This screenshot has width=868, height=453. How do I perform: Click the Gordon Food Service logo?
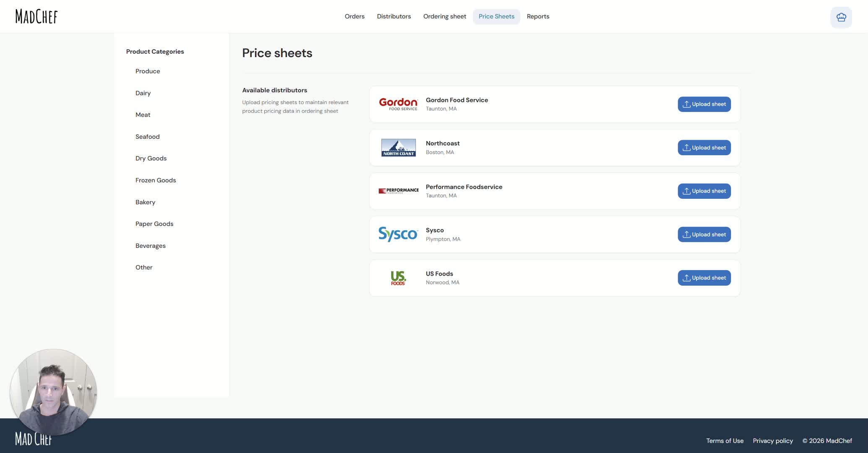[x=398, y=104]
